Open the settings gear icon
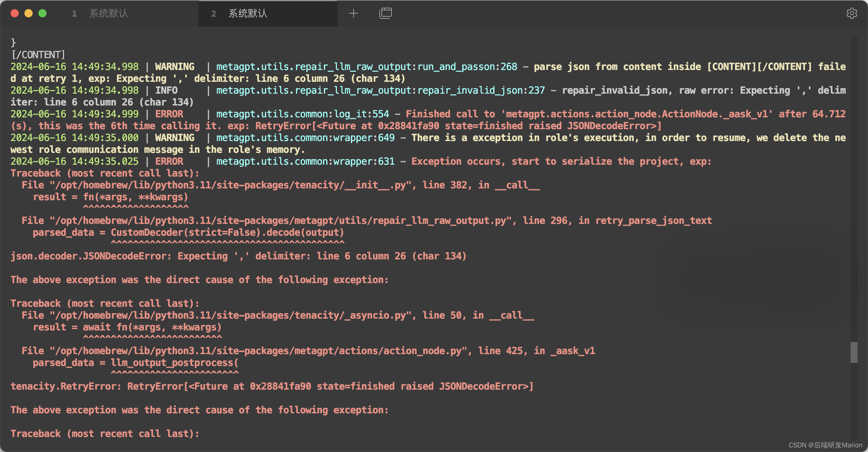 click(x=852, y=13)
